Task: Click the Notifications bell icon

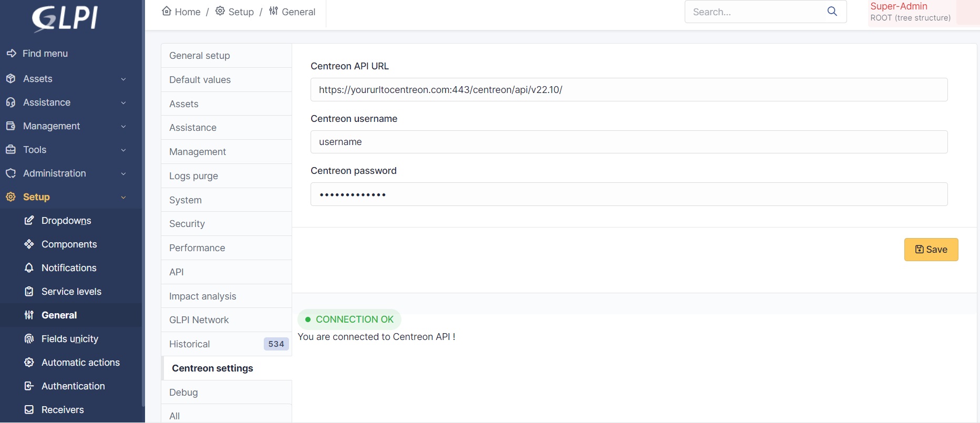Action: point(29,268)
